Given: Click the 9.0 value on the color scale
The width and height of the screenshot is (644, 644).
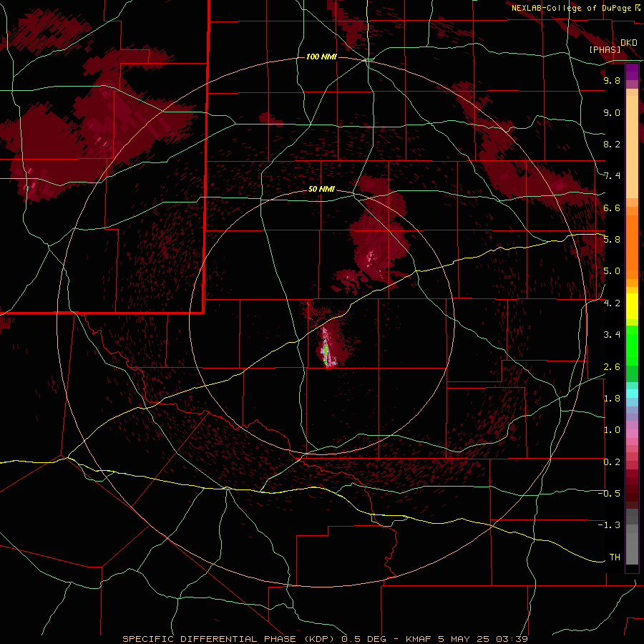Looking at the screenshot, I should (x=612, y=112).
